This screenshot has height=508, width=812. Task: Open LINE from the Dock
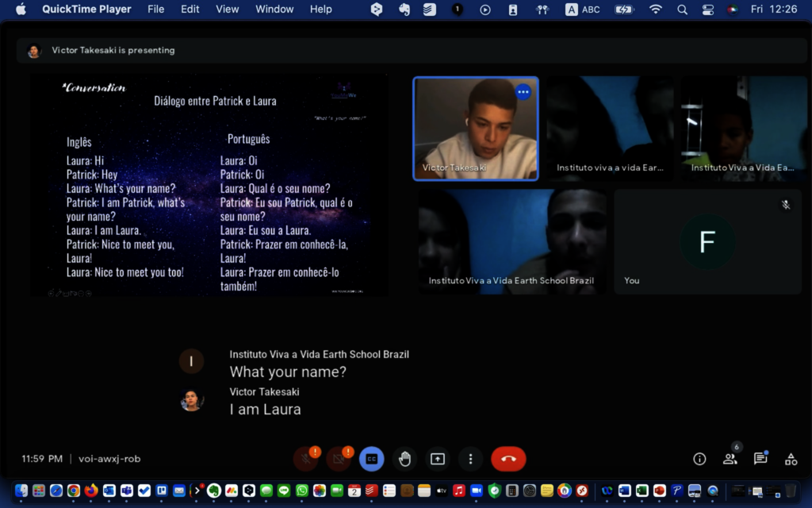(284, 491)
